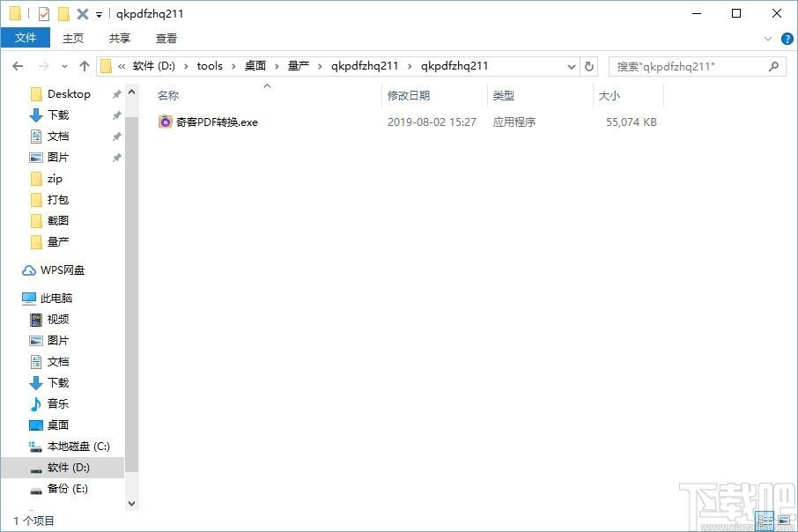Click the sidebar scrollbar up arrow
The image size is (798, 532).
(132, 92)
